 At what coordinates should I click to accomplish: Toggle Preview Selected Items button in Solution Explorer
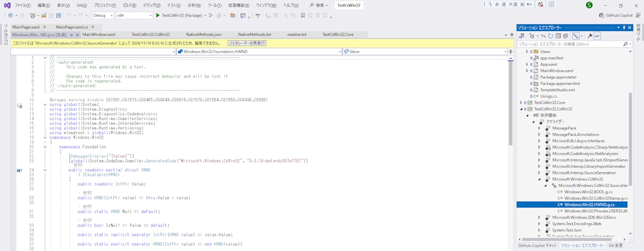597,35
